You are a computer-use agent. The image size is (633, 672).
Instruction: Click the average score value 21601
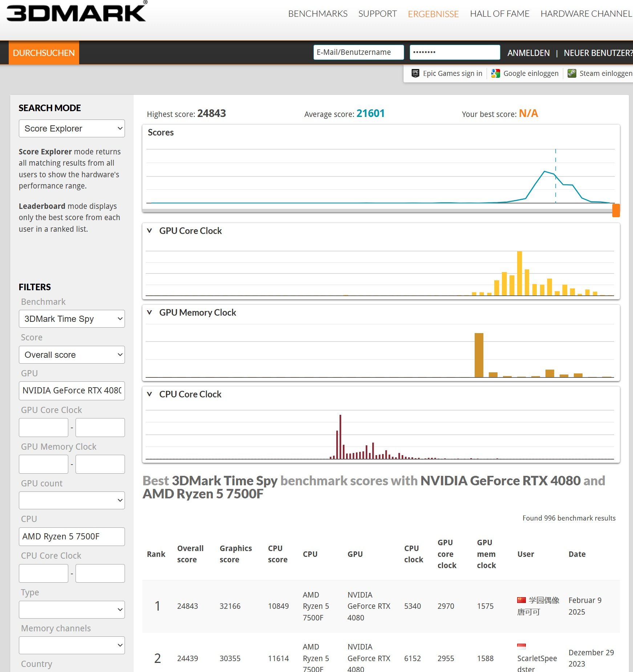(x=370, y=113)
